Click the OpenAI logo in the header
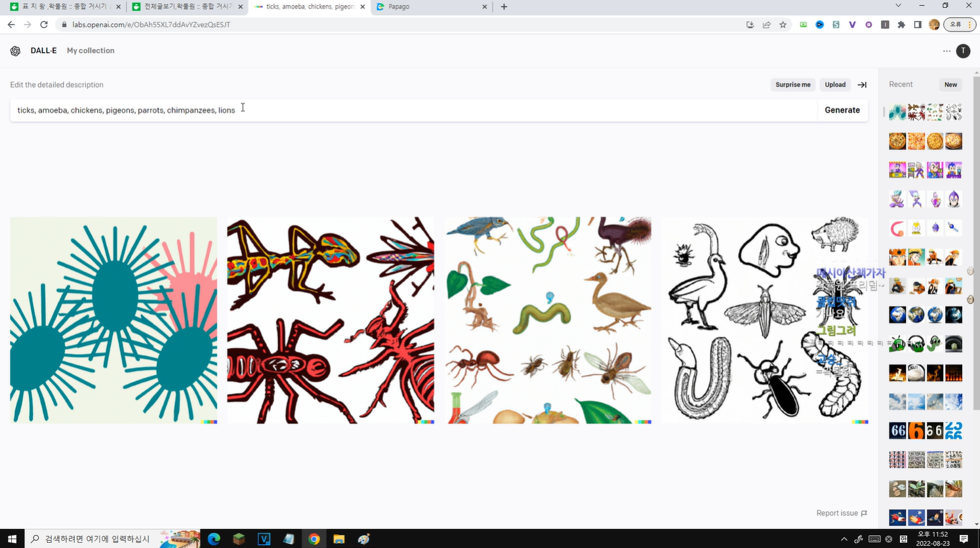 (15, 51)
